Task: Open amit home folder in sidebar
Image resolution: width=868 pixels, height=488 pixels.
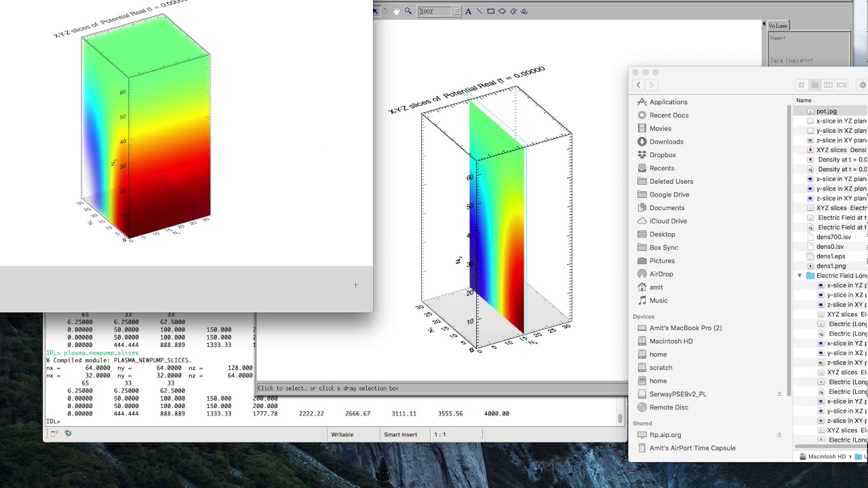Action: (x=656, y=287)
